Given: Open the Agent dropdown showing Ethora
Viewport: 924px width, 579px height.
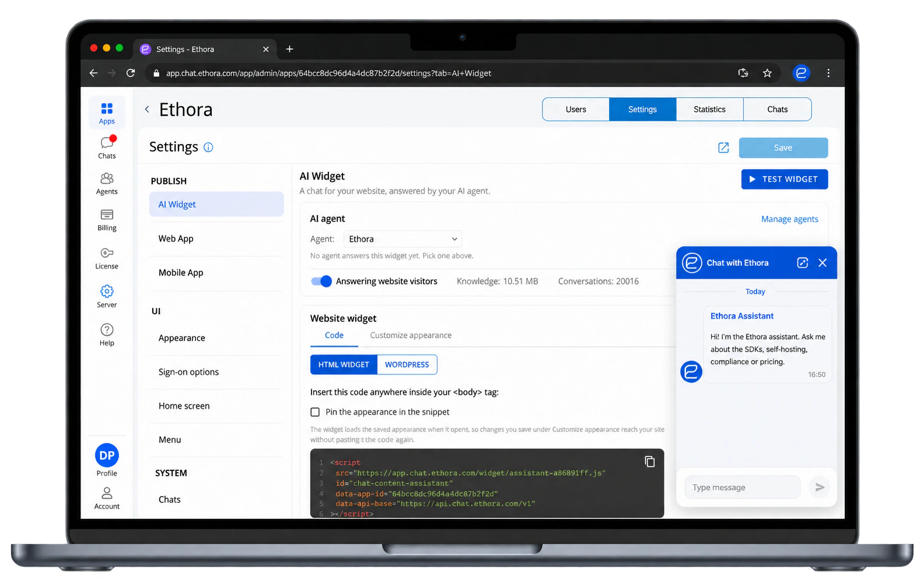Looking at the screenshot, I should coord(402,239).
